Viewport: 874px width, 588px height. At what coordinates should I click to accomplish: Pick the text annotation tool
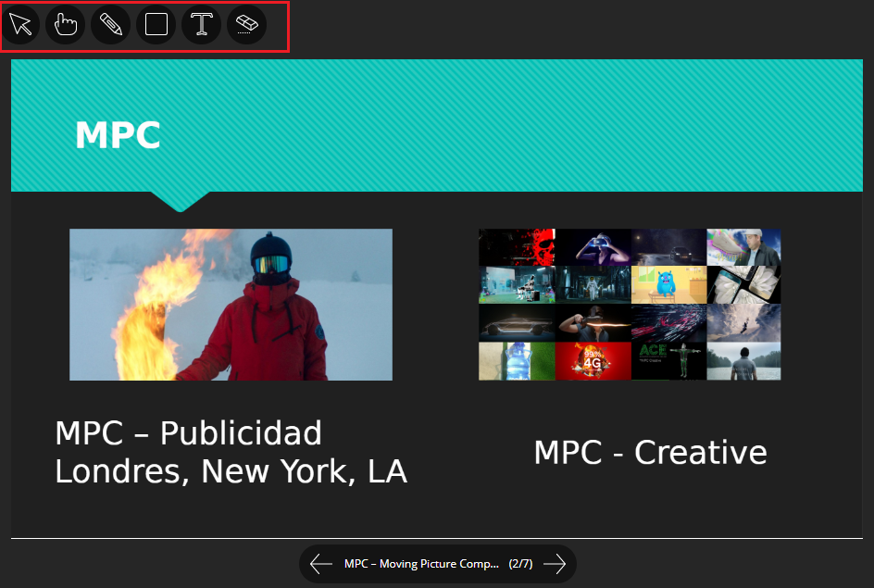coord(201,24)
